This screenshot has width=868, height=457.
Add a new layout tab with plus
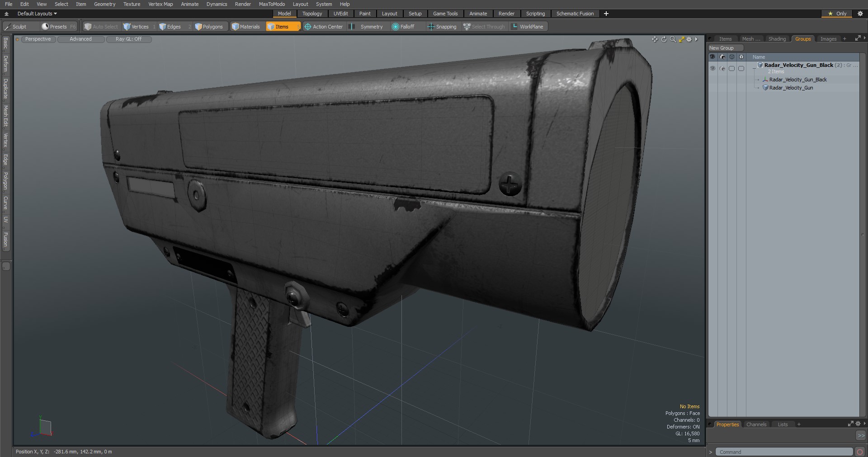coord(606,14)
